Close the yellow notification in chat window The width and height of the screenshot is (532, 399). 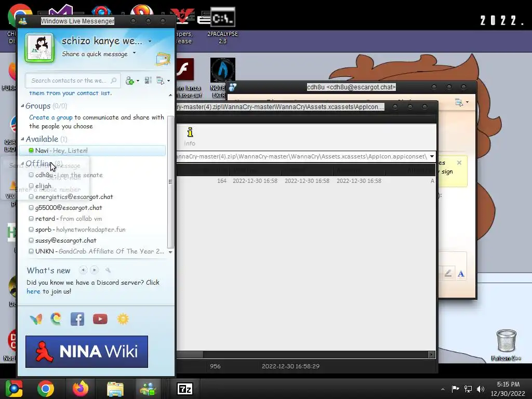click(459, 163)
